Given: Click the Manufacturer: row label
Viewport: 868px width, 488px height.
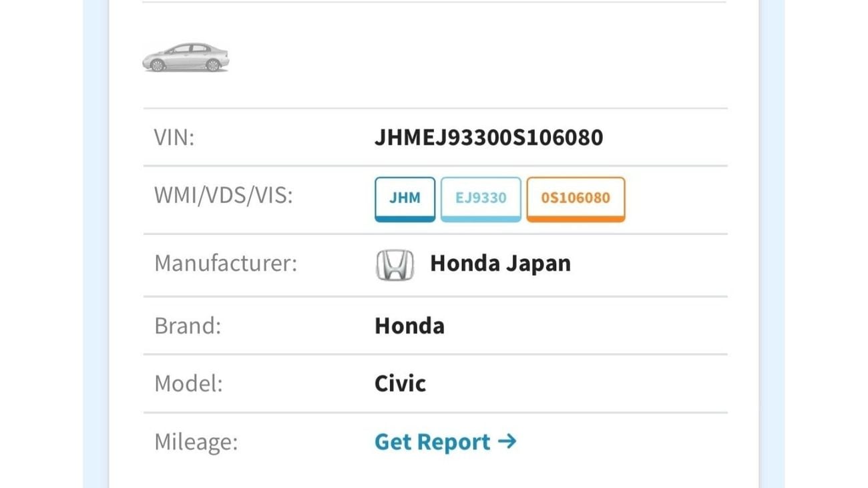Looking at the screenshot, I should (x=226, y=263).
